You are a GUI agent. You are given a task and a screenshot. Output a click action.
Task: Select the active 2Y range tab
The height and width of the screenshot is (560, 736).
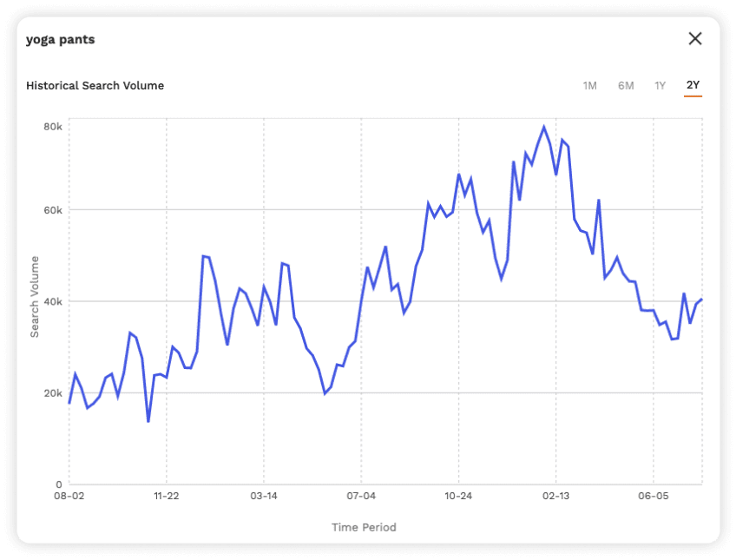(693, 85)
